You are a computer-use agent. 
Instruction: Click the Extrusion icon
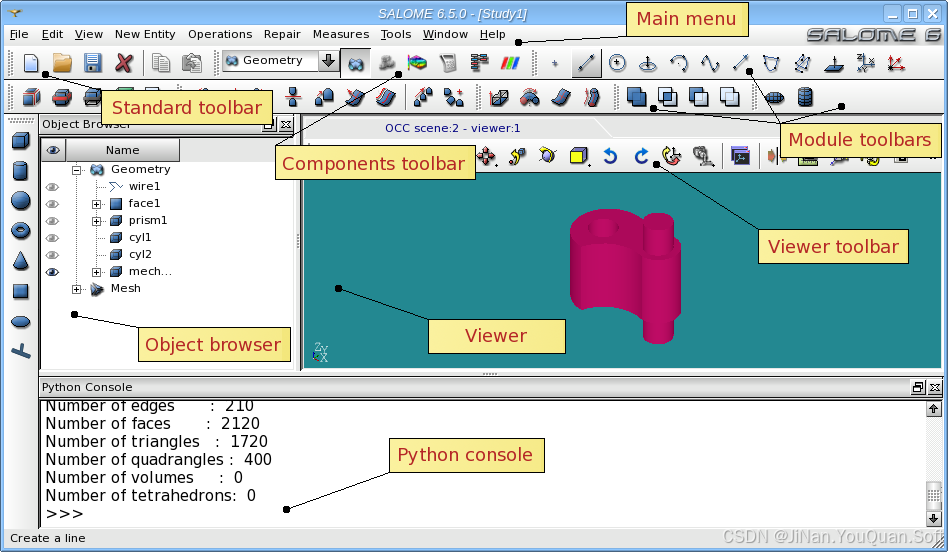coord(499,97)
